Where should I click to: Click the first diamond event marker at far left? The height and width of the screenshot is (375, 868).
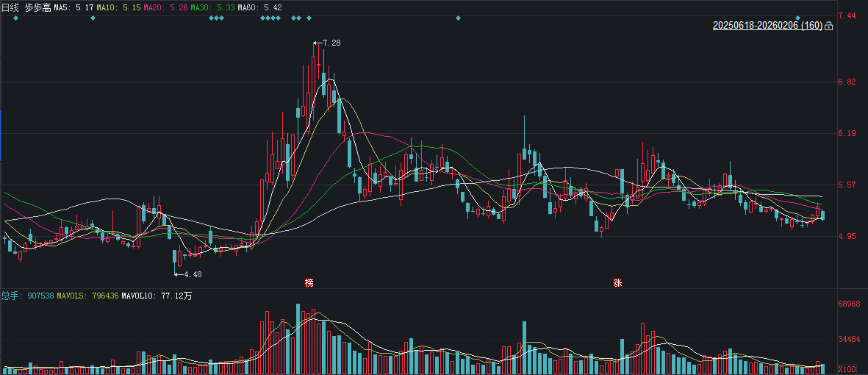coord(16,18)
